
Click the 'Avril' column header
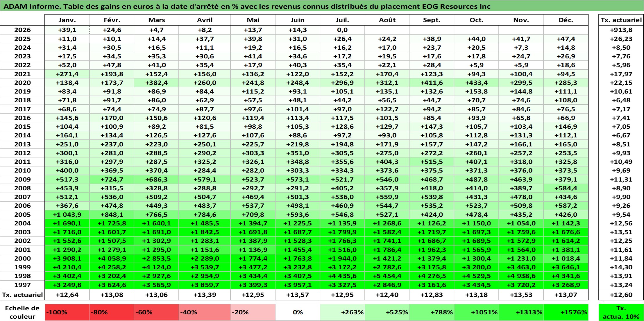click(205, 20)
